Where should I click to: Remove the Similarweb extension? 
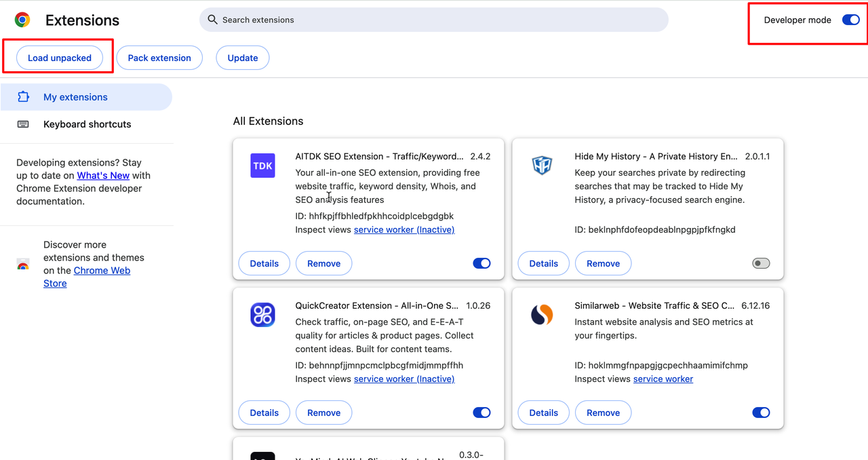point(604,413)
